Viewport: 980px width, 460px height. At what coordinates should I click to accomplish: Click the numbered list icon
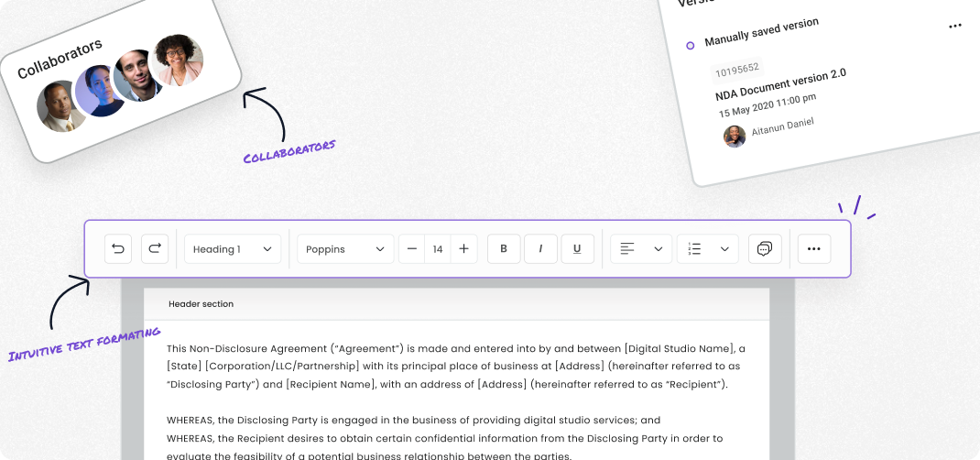coord(693,248)
